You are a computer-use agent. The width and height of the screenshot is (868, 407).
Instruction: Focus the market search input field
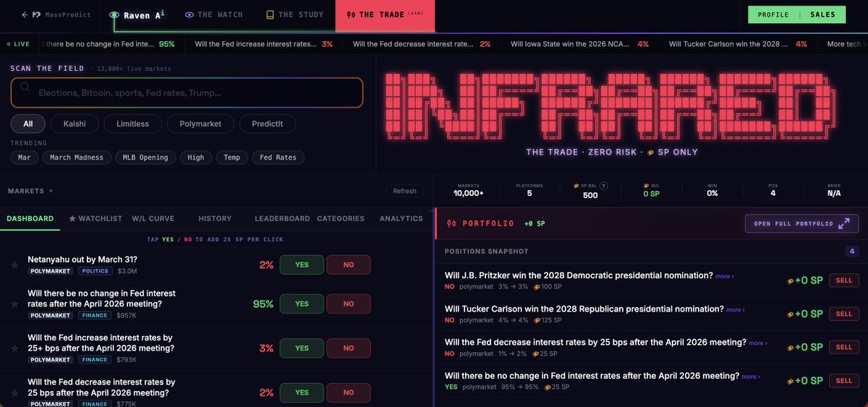(187, 93)
